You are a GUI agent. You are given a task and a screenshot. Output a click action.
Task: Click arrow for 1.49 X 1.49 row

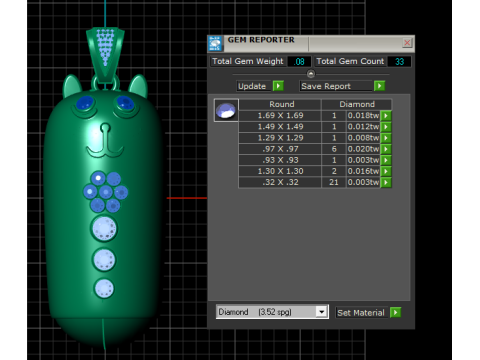coord(386,127)
